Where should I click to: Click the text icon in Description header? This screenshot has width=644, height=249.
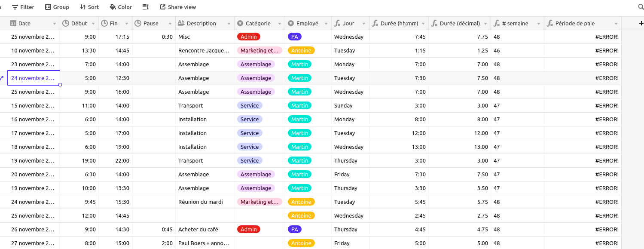click(x=181, y=23)
